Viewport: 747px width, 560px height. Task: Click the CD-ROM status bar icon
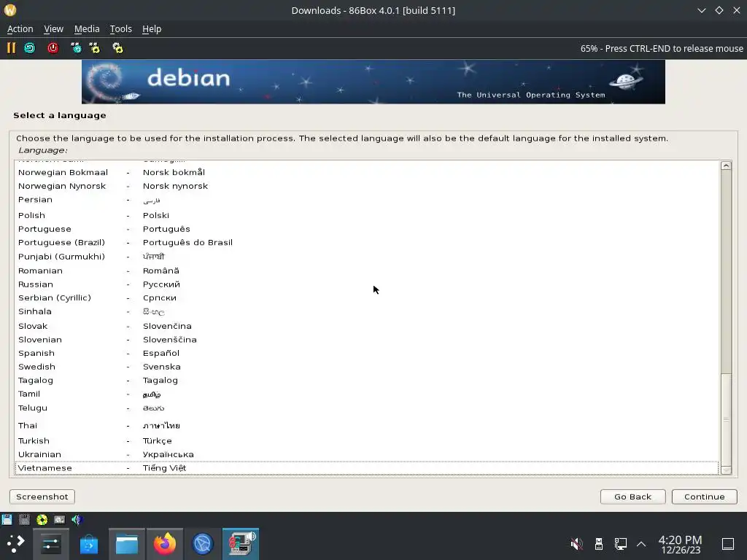pos(42,519)
